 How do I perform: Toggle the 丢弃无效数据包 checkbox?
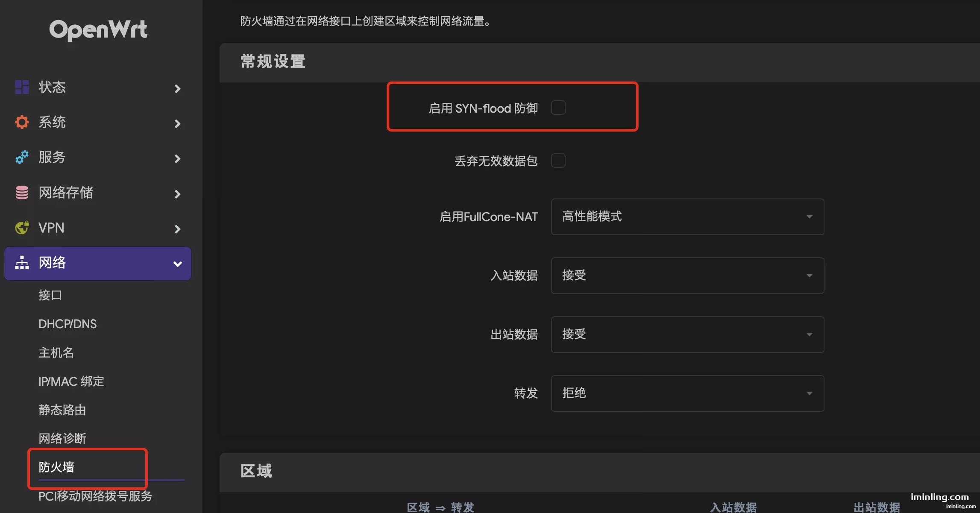coord(558,160)
